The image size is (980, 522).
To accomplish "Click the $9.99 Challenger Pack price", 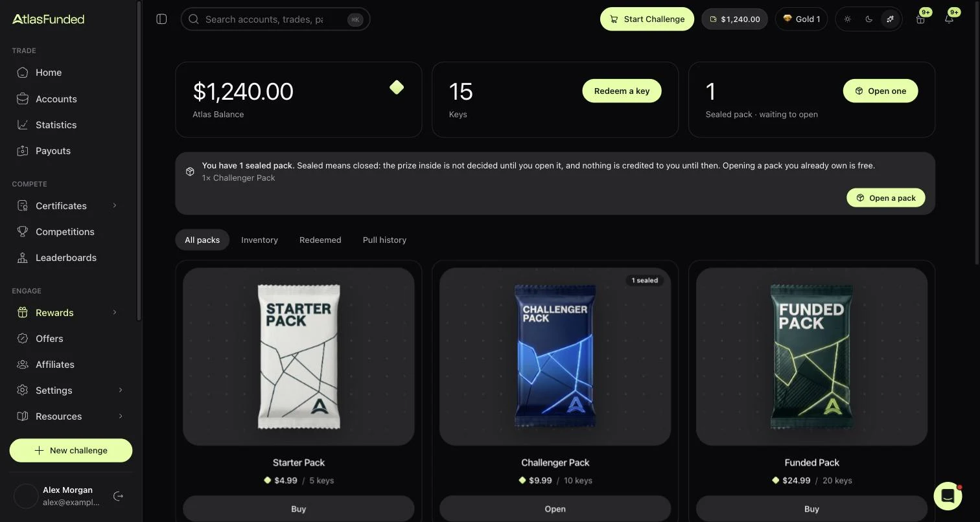I will click(x=540, y=481).
